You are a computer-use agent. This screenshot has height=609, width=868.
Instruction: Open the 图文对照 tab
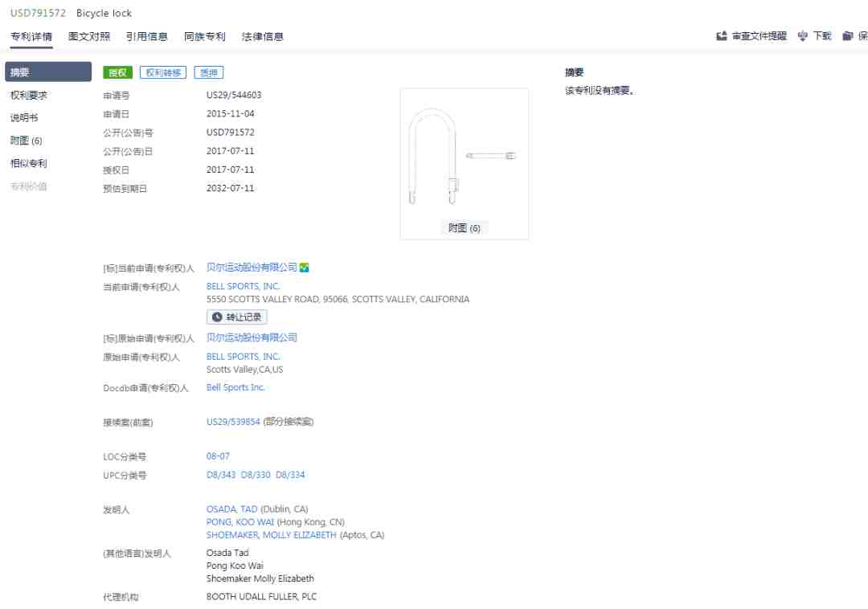pos(89,36)
